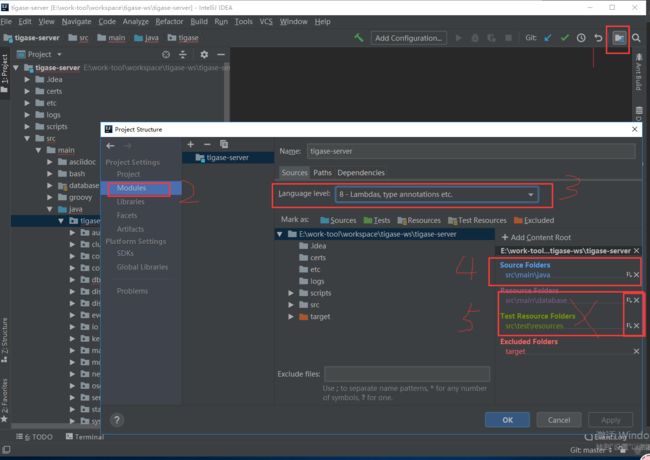This screenshot has width=650, height=460.
Task: Open Git history clock icon
Action: 581,38
